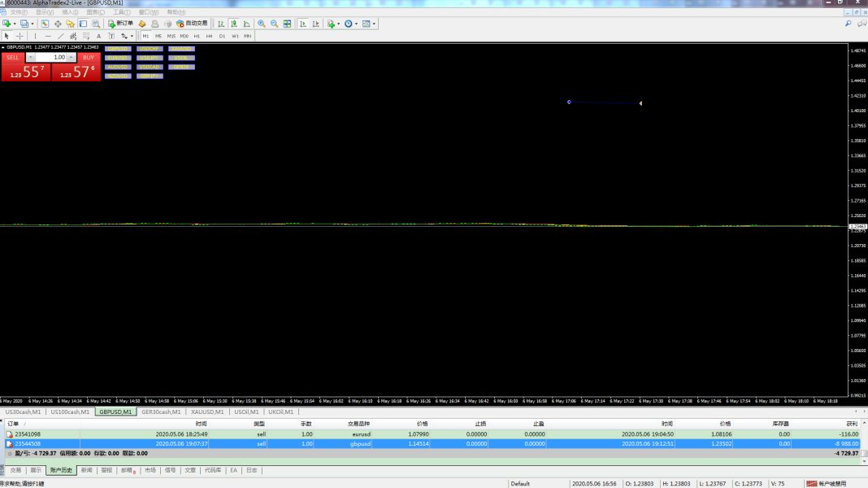Click the New Order (新订单) toolbar button

[121, 24]
